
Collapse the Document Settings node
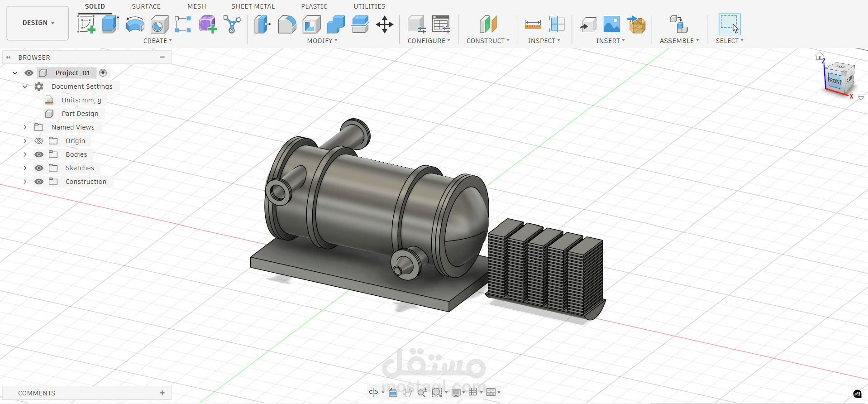(25, 87)
